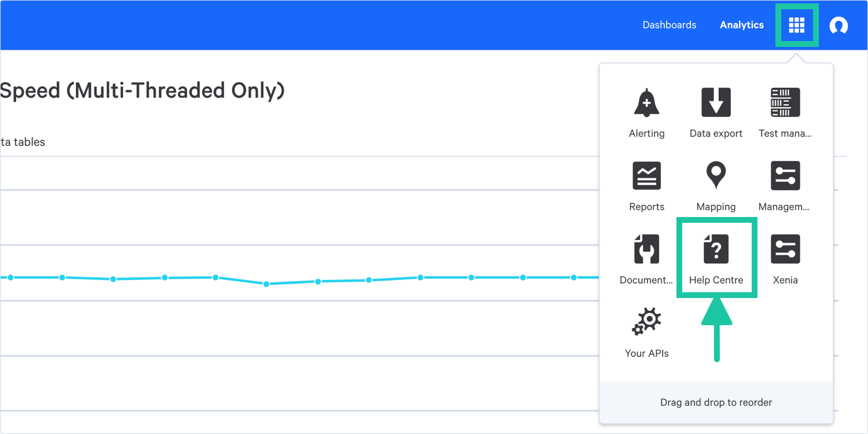Open the Management app icon
The width and height of the screenshot is (868, 434).
point(785,176)
